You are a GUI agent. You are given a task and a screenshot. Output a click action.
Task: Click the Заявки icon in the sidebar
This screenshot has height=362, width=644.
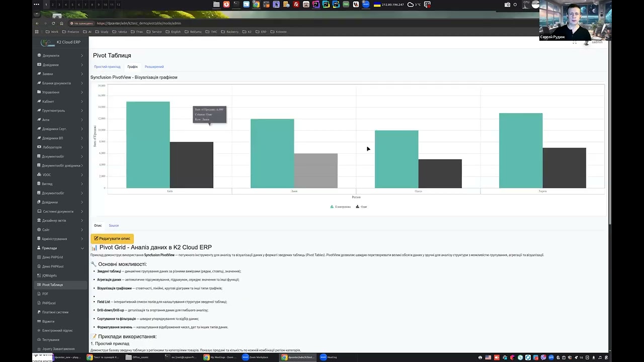pyautogui.click(x=39, y=74)
